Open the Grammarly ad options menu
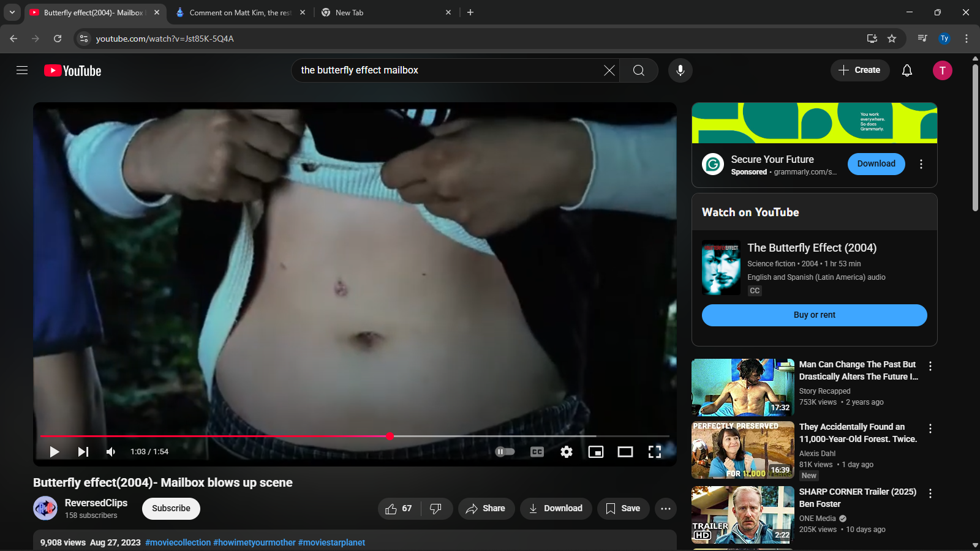 coord(921,164)
